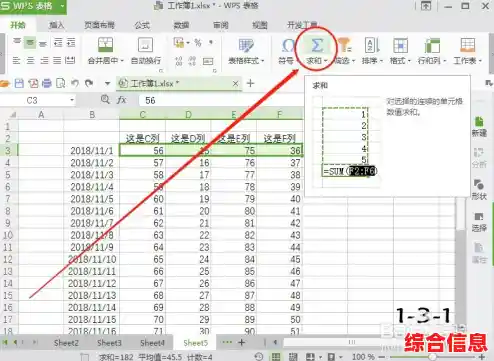Image resolution: width=494 pixels, height=361 pixels.
Task: Click the Sort (排序) icon
Action: pyautogui.click(x=372, y=45)
